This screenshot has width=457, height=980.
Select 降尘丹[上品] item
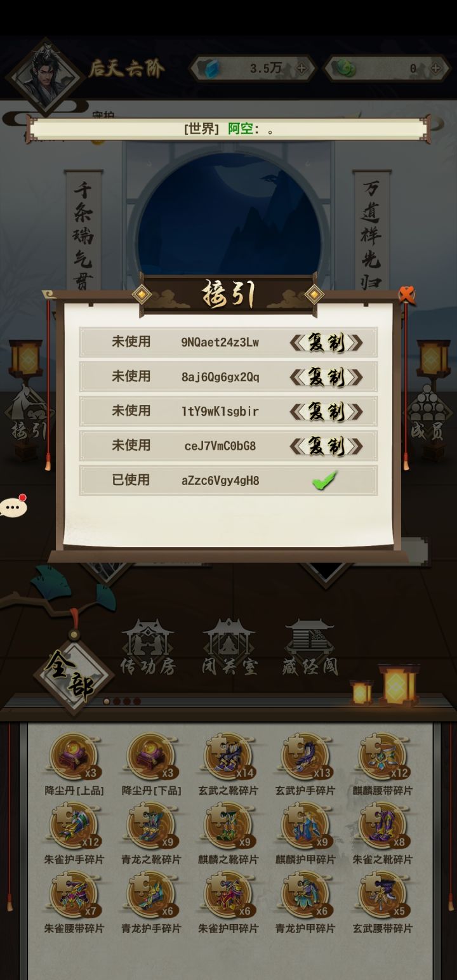pyautogui.click(x=74, y=764)
